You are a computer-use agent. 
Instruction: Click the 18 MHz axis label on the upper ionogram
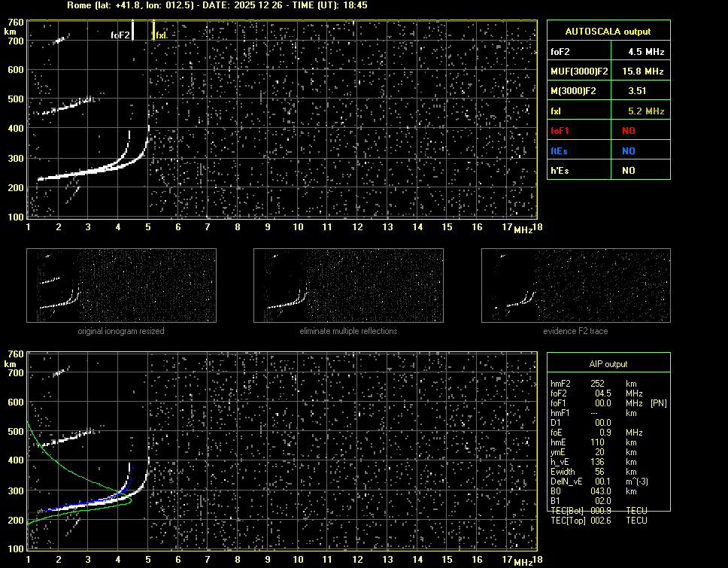[537, 227]
